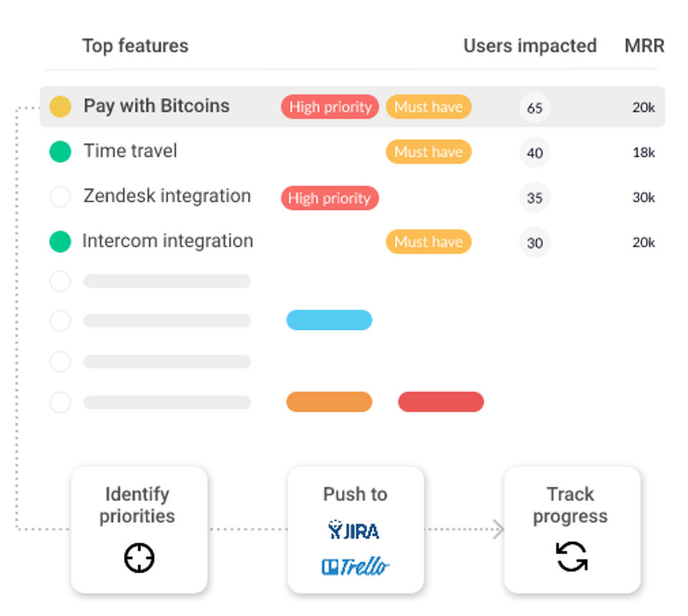Click the sync arrows Track progress icon
This screenshot has height=616, width=688.
tap(571, 556)
